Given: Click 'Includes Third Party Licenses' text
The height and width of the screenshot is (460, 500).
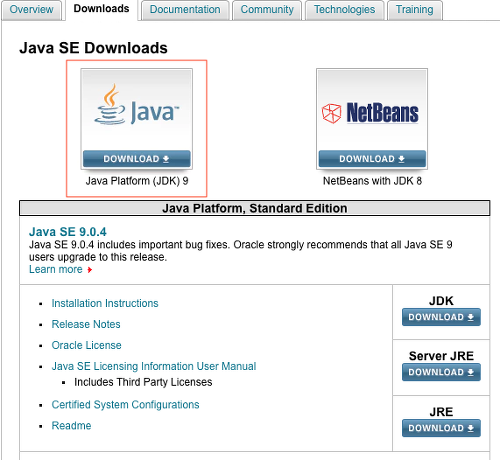Looking at the screenshot, I should 143,382.
